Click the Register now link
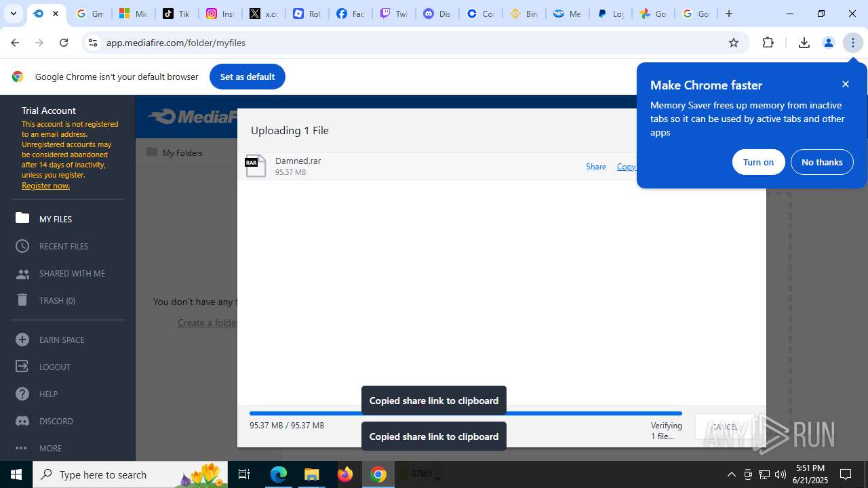This screenshot has height=488, width=868. 45,186
